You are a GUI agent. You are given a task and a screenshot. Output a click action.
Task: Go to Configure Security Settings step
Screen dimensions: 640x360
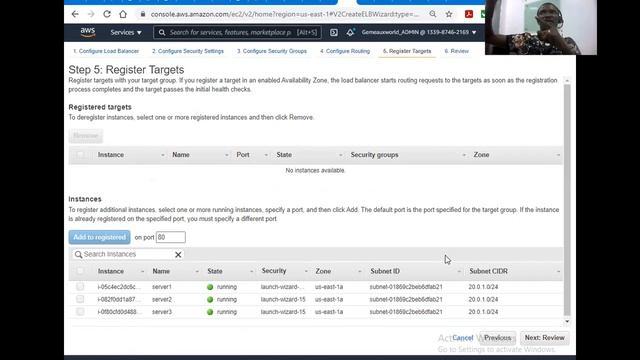(x=188, y=51)
